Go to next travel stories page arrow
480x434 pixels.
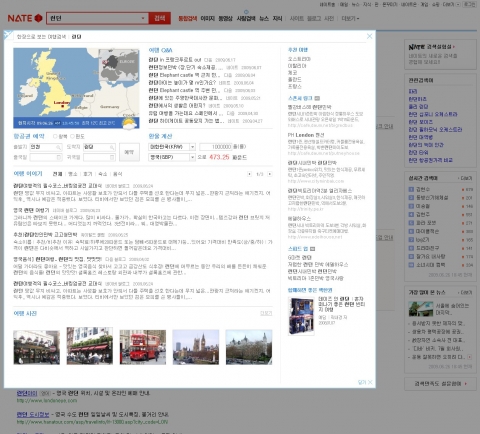(270, 174)
